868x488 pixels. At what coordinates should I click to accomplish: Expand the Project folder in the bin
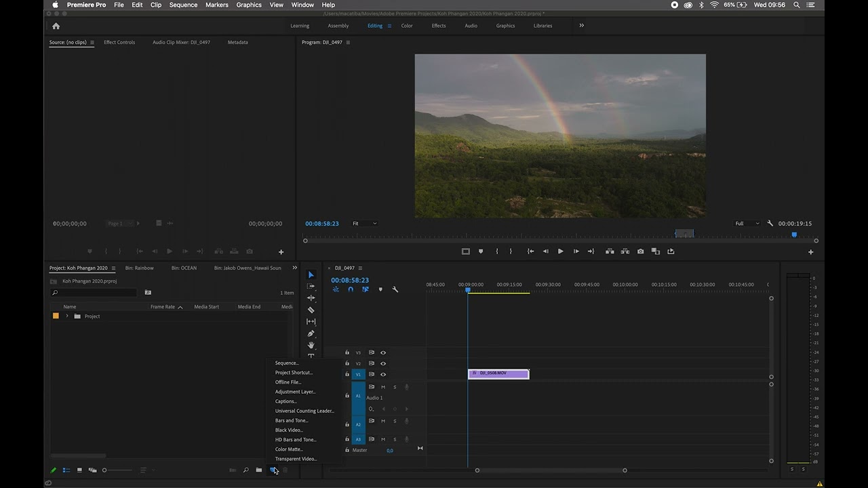66,316
